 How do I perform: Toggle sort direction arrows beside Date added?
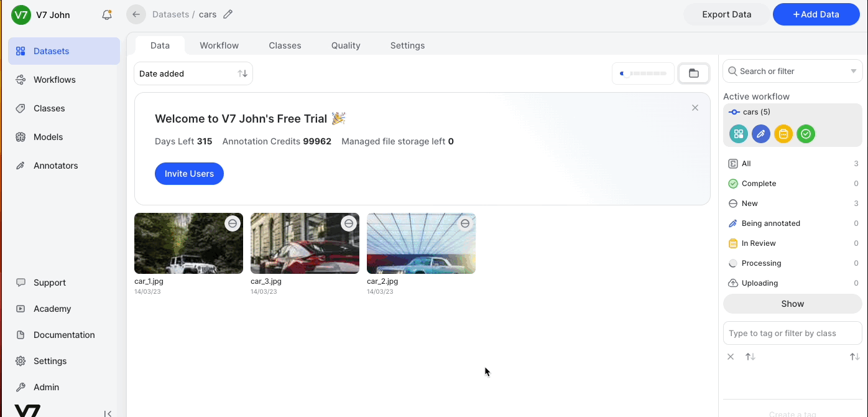pos(242,73)
